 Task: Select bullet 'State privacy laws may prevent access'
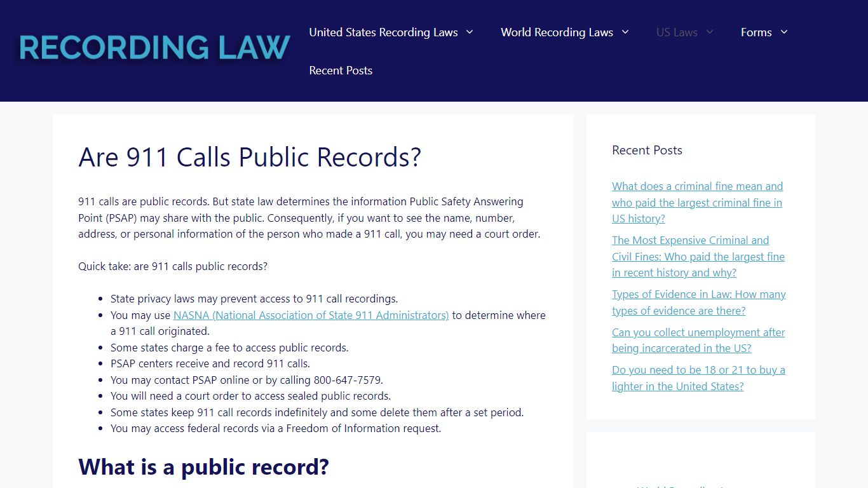pos(254,299)
